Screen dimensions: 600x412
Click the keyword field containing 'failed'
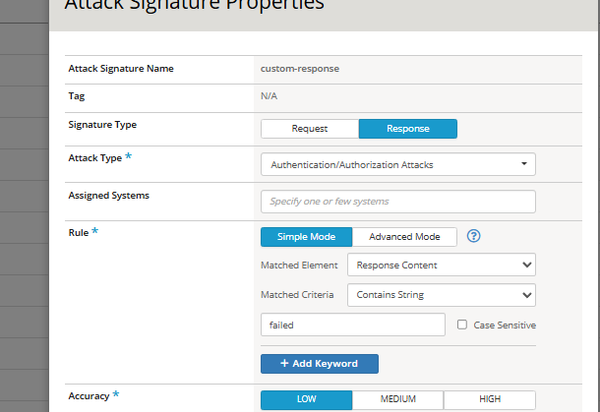tap(352, 325)
